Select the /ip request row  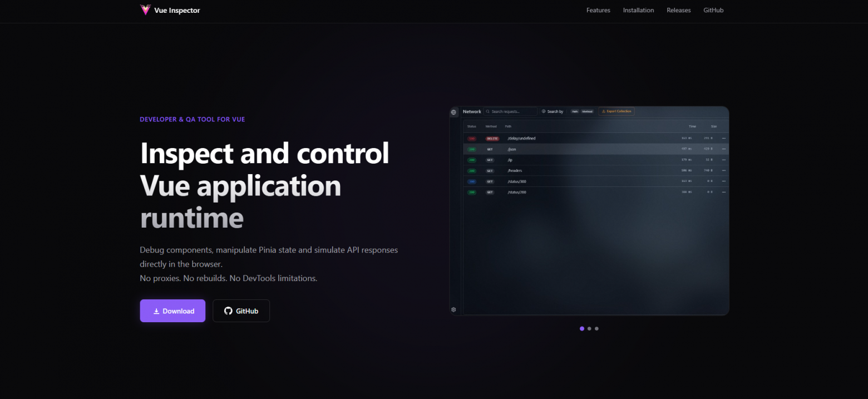pyautogui.click(x=596, y=160)
